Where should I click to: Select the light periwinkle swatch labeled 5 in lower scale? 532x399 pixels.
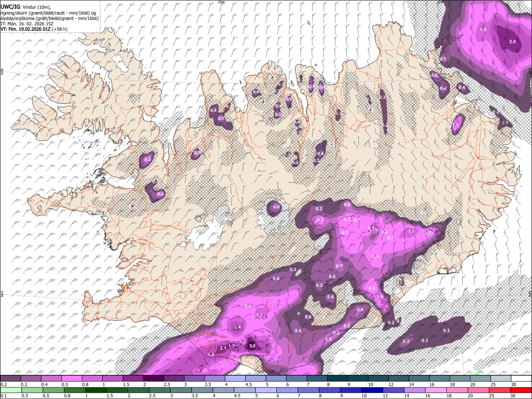pyautogui.click(x=266, y=390)
